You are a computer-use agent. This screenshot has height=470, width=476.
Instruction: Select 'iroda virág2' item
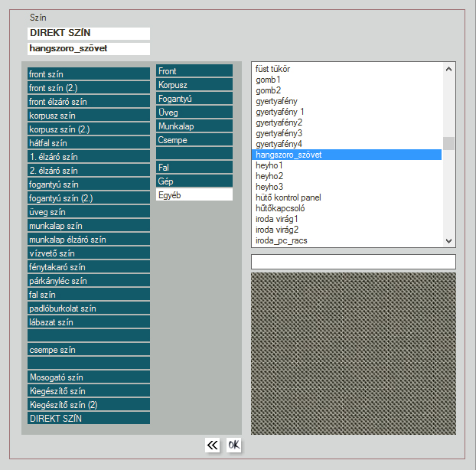347,230
